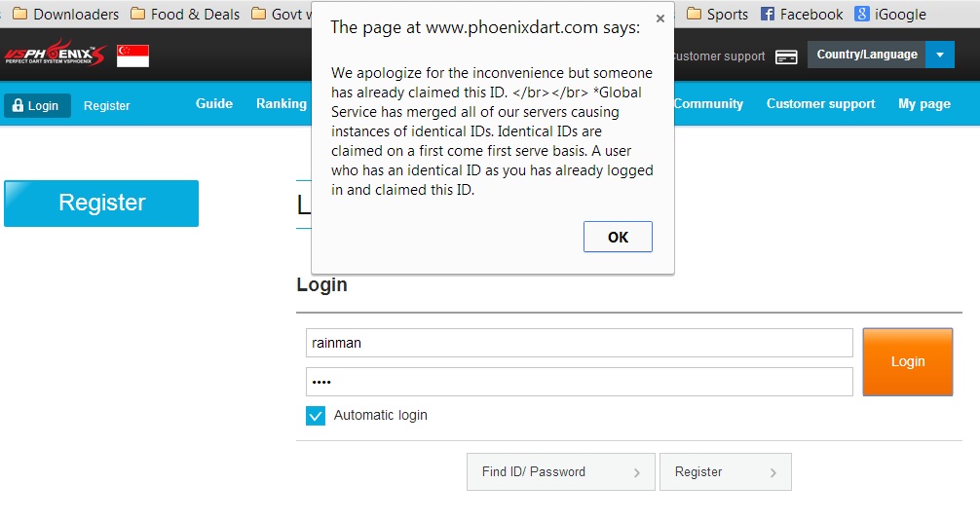Screen dimensions: 980x521
Task: Open the Guide menu item
Action: coord(214,103)
